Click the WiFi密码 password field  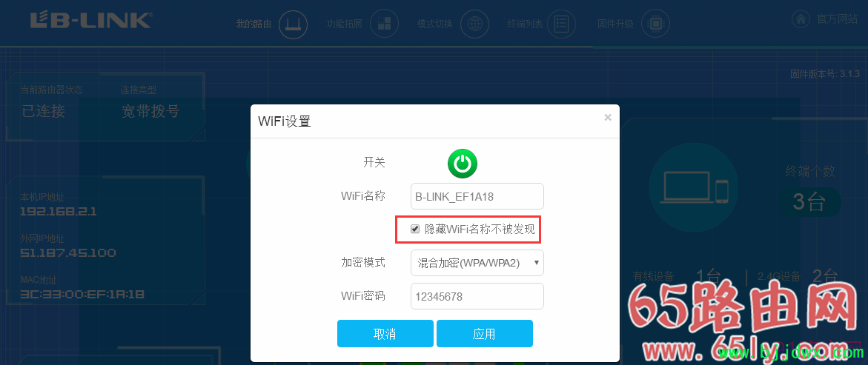(x=477, y=296)
